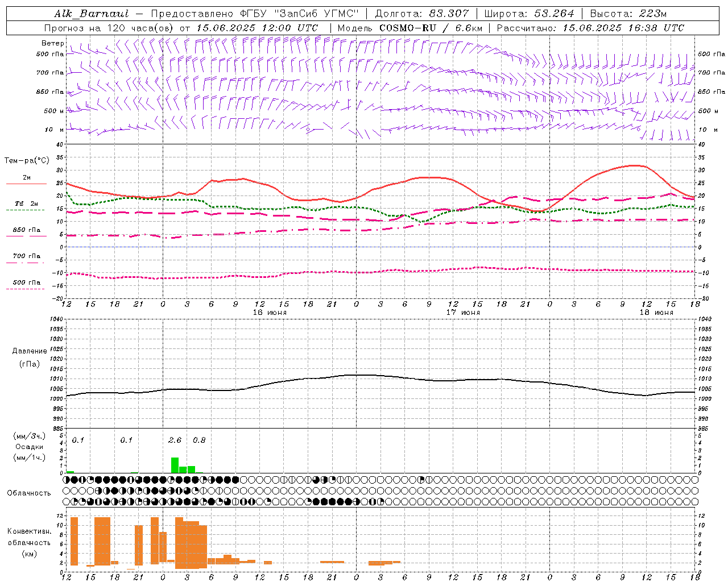Click the 16 июня date label
728x582 pixels.
(x=270, y=313)
